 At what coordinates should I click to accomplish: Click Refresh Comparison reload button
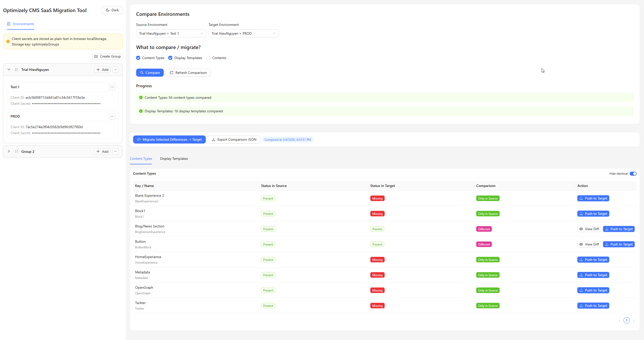click(x=188, y=73)
